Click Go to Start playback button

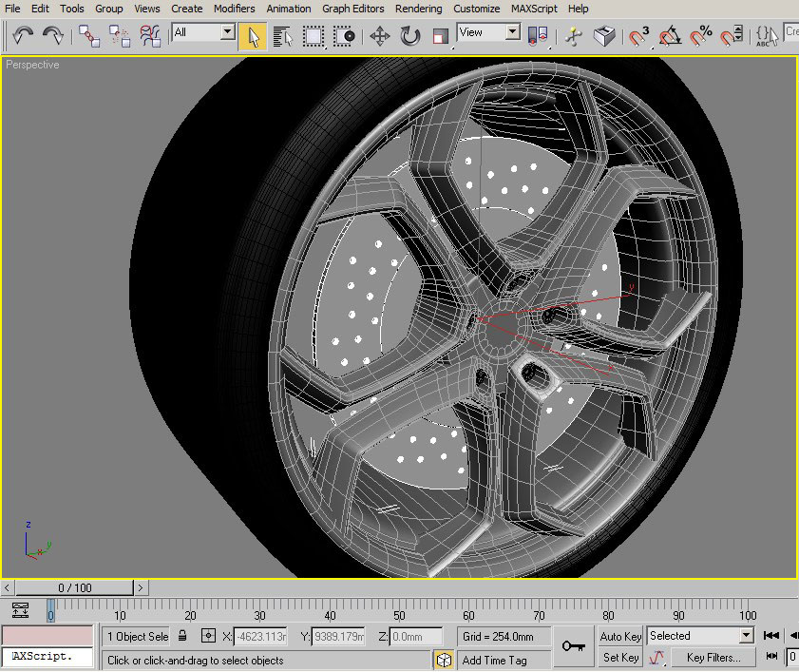point(771,635)
